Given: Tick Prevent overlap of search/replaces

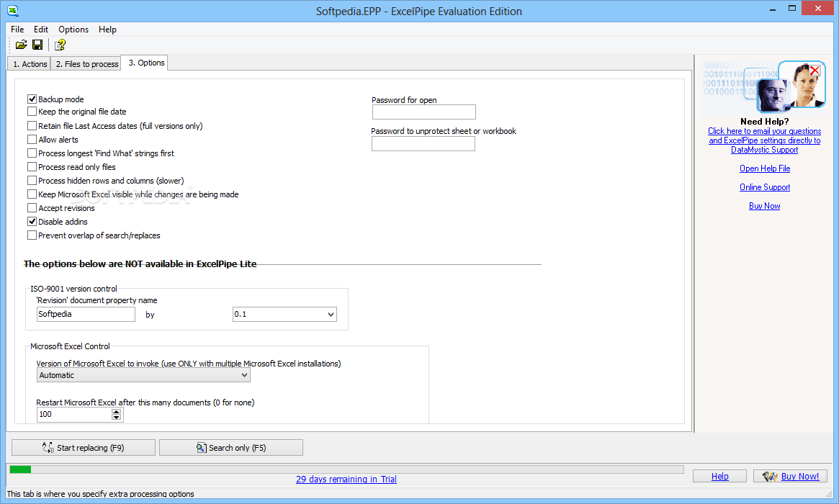Looking at the screenshot, I should [32, 235].
